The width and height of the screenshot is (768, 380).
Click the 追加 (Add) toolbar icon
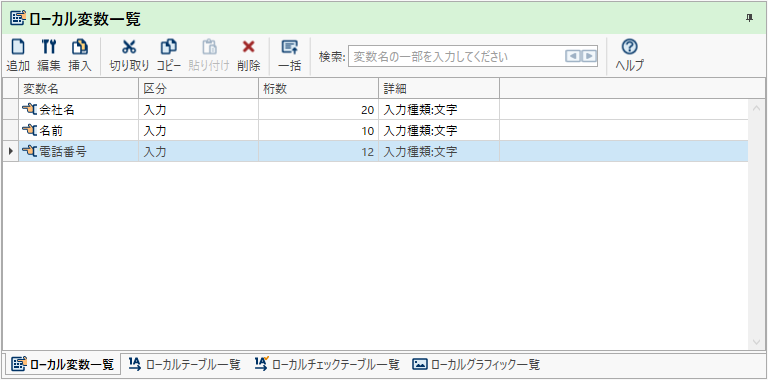18,48
